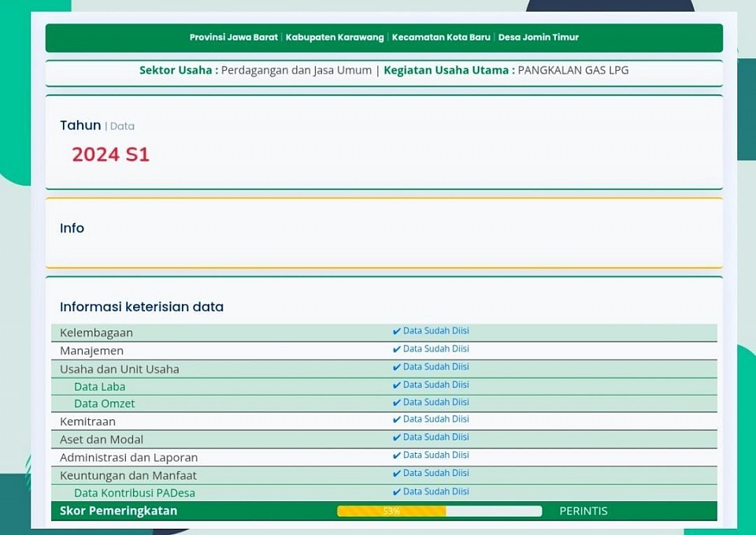Click Data Sudah Diisi status for Aset dan Modal
756x535 pixels.
click(x=435, y=437)
